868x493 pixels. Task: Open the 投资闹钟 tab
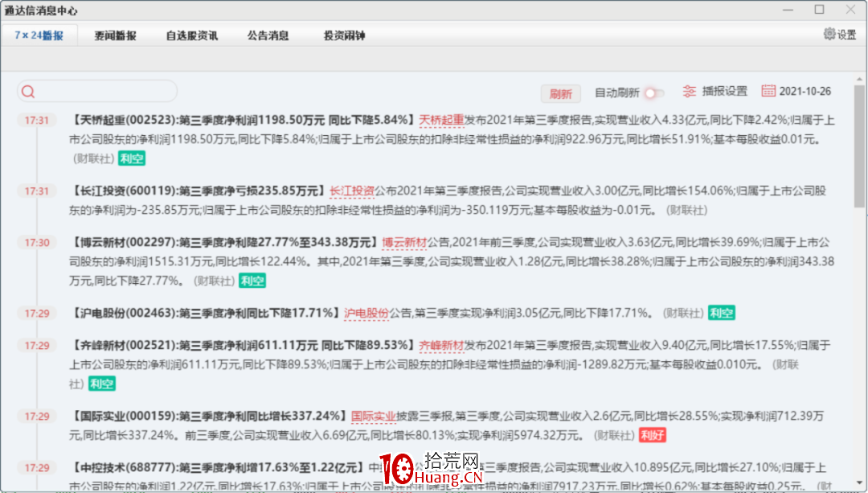point(344,35)
